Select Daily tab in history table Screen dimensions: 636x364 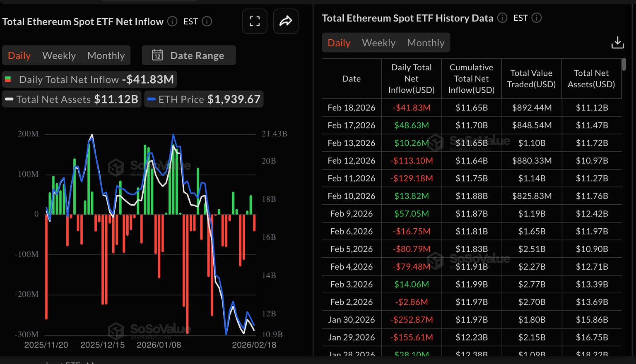339,43
